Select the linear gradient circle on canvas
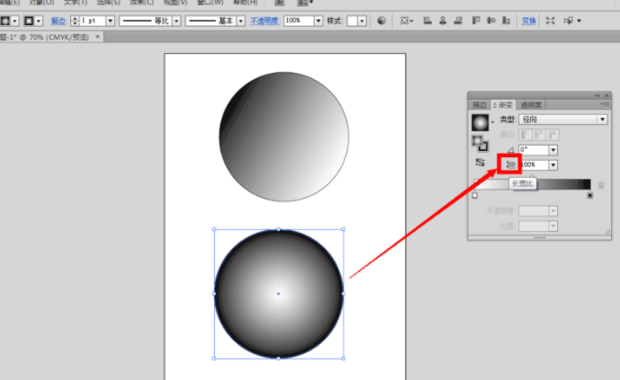 point(284,137)
